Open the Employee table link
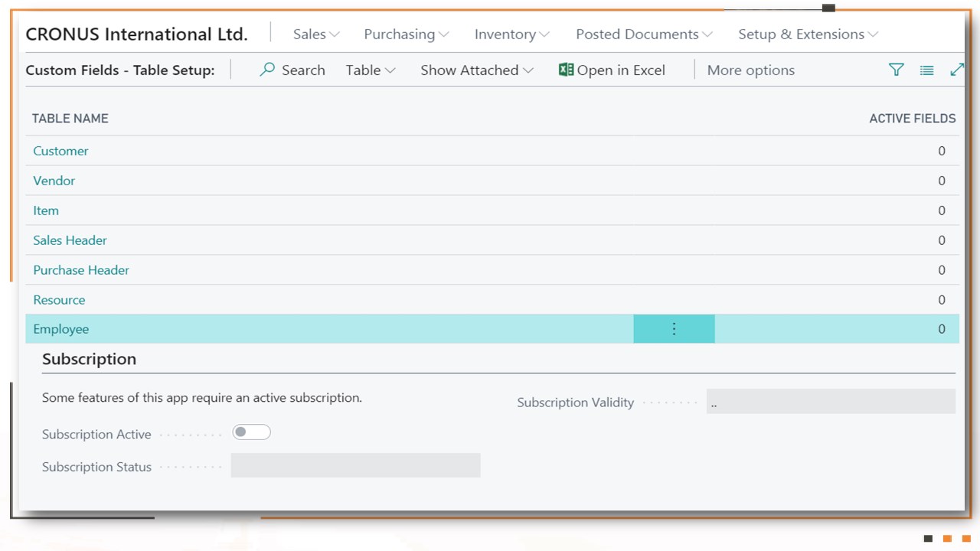The height and width of the screenshot is (551, 980). [61, 329]
